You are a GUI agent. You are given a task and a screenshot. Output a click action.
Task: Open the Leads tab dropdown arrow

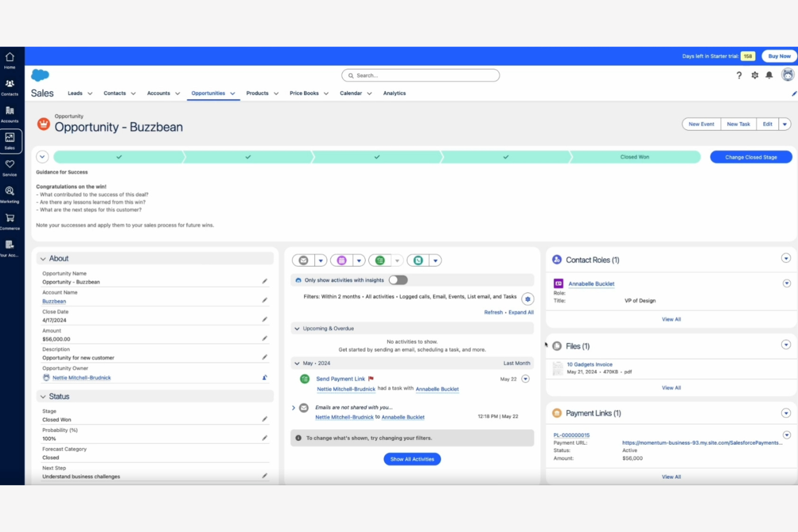90,93
